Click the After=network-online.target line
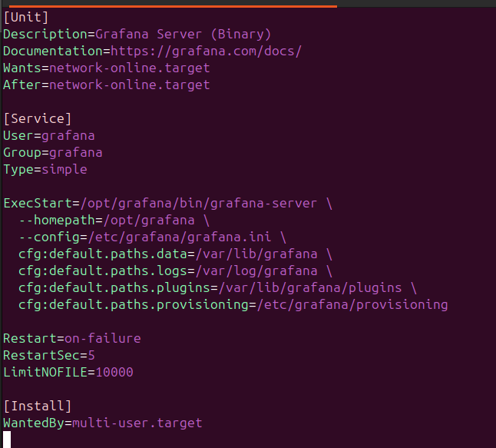Image resolution: width=496 pixels, height=448 pixels. pos(106,85)
